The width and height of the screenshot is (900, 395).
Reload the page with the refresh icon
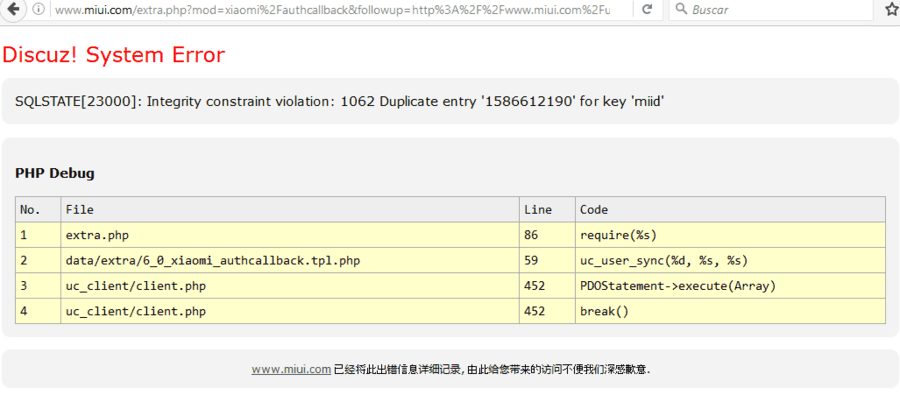[x=647, y=9]
